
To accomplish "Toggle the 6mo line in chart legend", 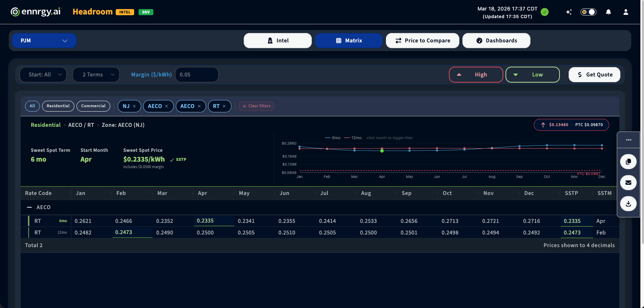I will 333,138.
